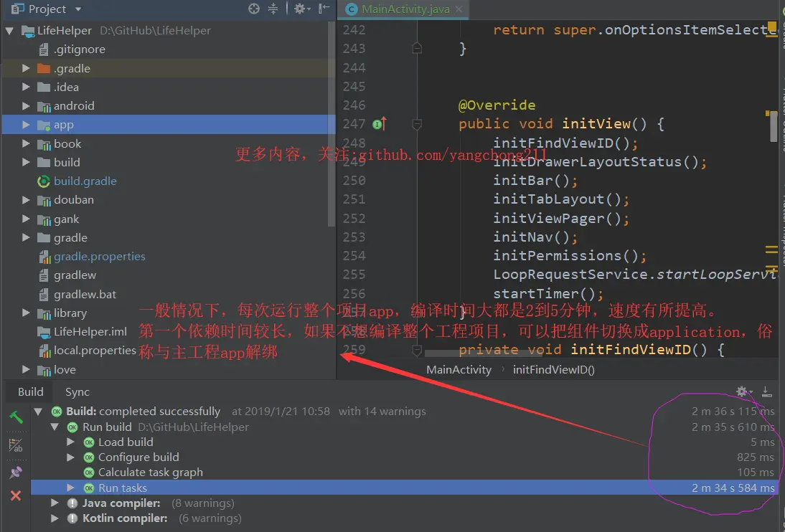Click the green hammer build icon
The image size is (785, 532).
16,417
